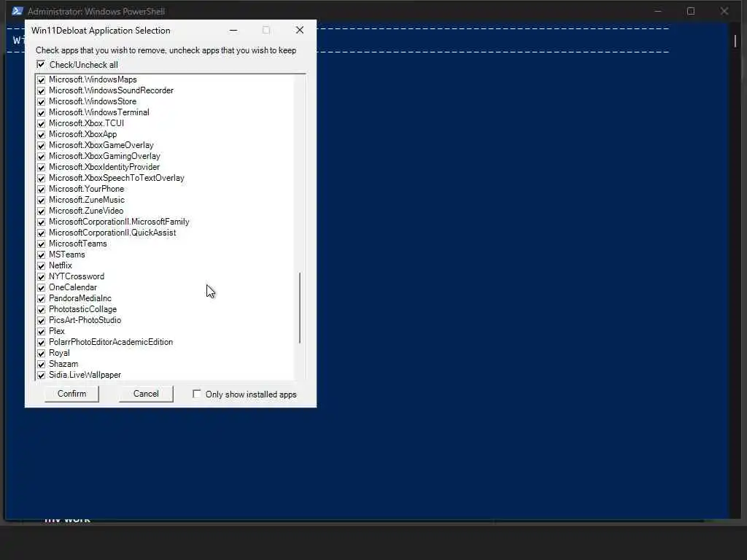The width and height of the screenshot is (747, 560).
Task: Uncheck Microsoft.XboxSpeechToTextOverlay checkbox
Action: click(x=42, y=179)
